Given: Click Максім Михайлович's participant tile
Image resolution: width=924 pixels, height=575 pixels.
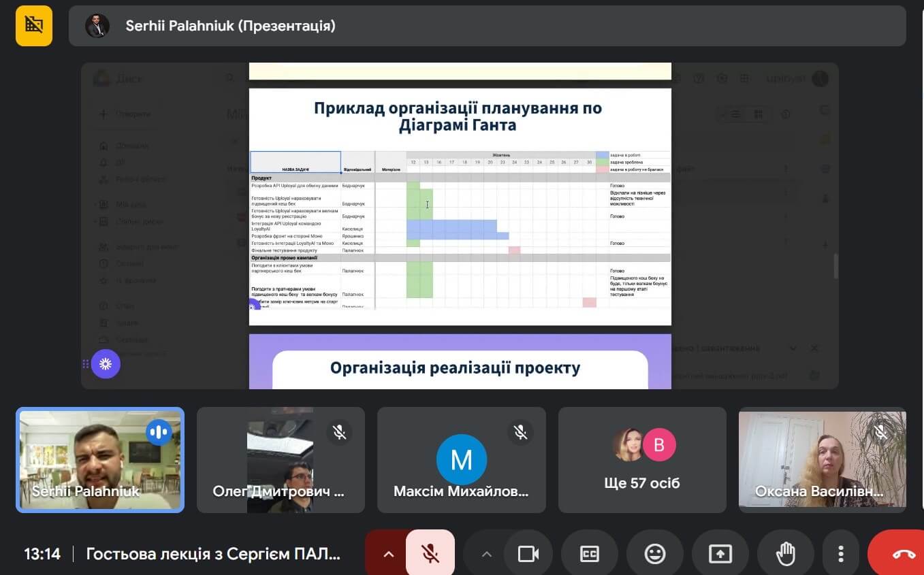Looking at the screenshot, I should 461,460.
